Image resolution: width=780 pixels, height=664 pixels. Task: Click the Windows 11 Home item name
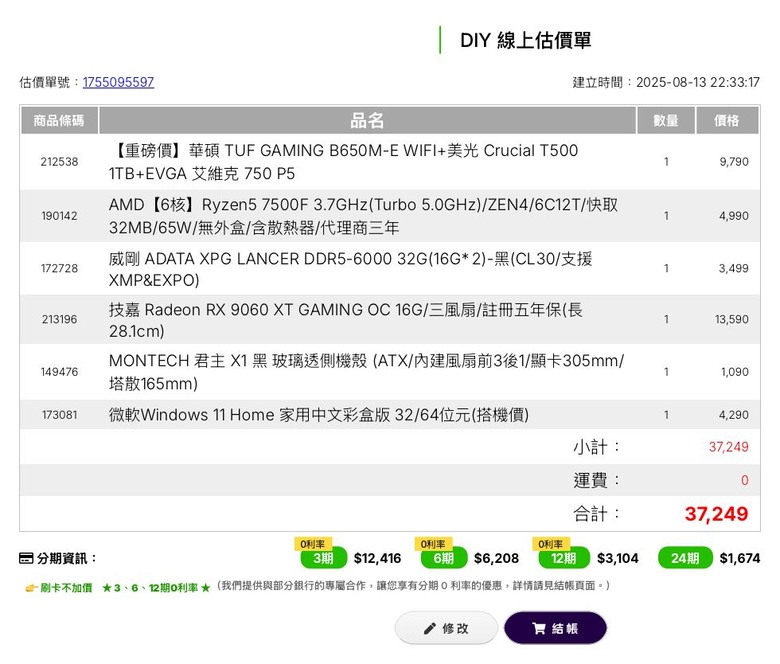(318, 415)
